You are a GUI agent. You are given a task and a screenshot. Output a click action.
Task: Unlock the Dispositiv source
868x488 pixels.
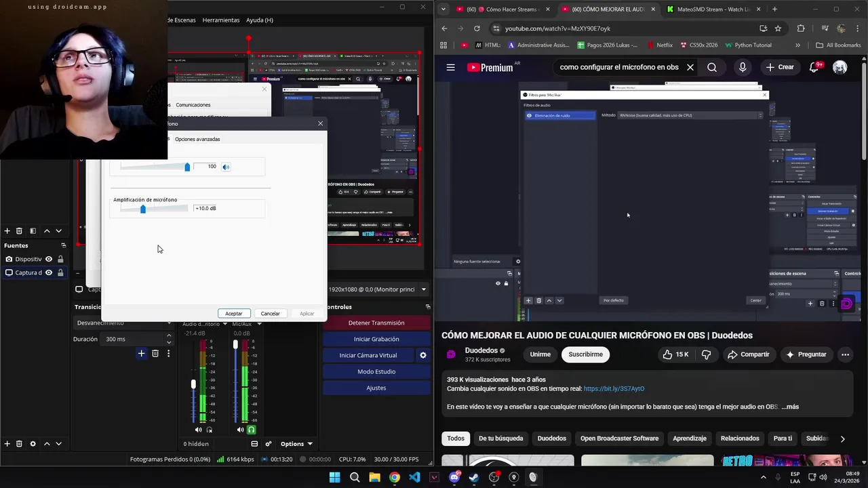(x=60, y=259)
